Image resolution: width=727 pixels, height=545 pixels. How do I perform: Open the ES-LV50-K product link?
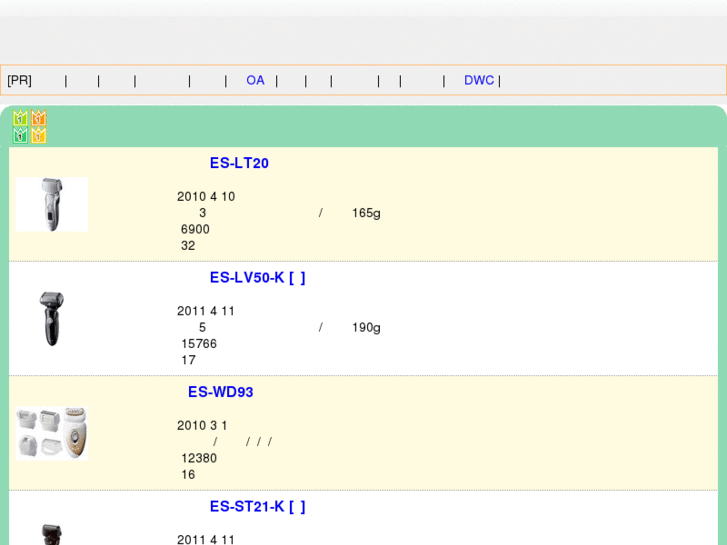coord(257,277)
